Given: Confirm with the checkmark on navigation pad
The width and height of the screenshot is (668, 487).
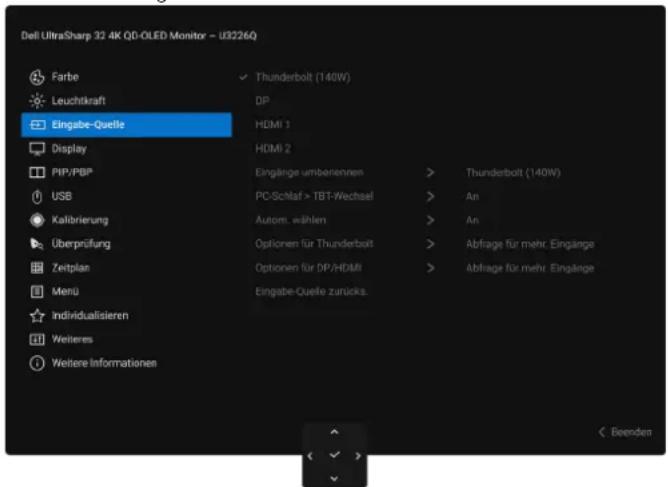Looking at the screenshot, I should pyautogui.click(x=334, y=455).
